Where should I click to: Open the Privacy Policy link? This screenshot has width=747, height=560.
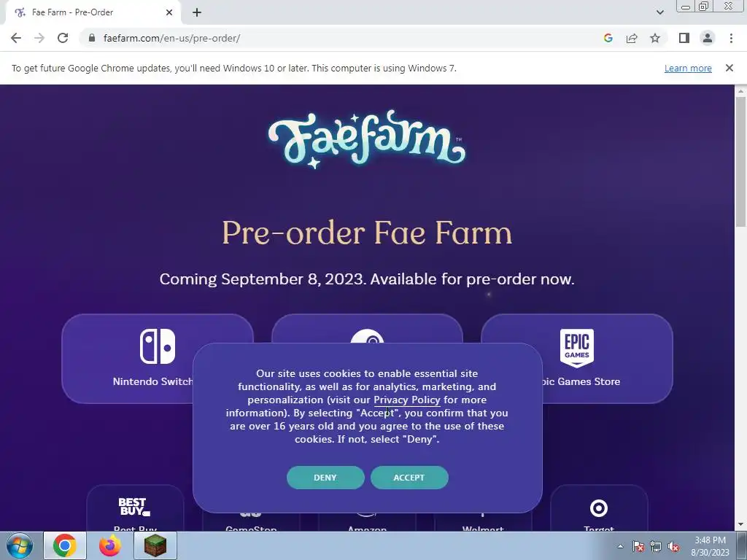407,400
